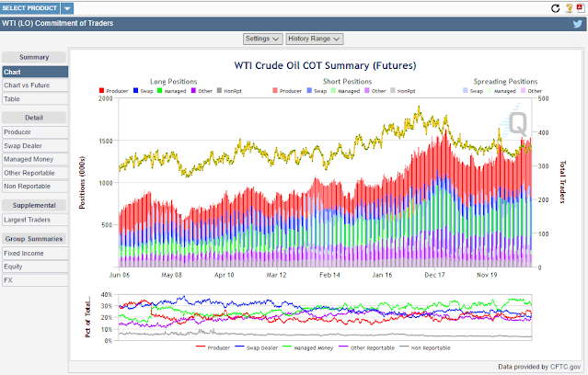Toggle Spreading Managed legend swatch
Screen dimensions: 588x375
point(490,91)
